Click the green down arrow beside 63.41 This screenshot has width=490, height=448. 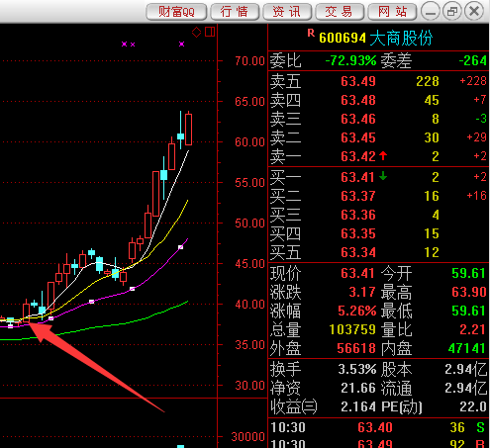(383, 176)
